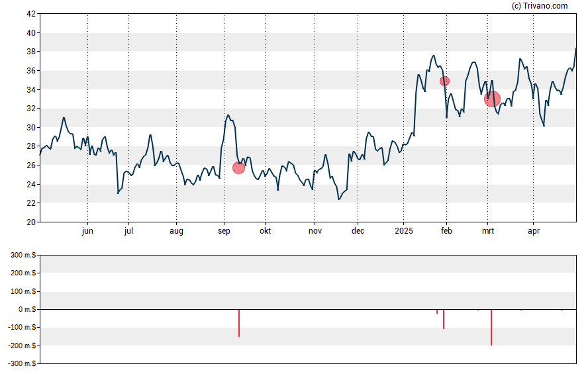Click the "aug" axis label

coord(176,231)
